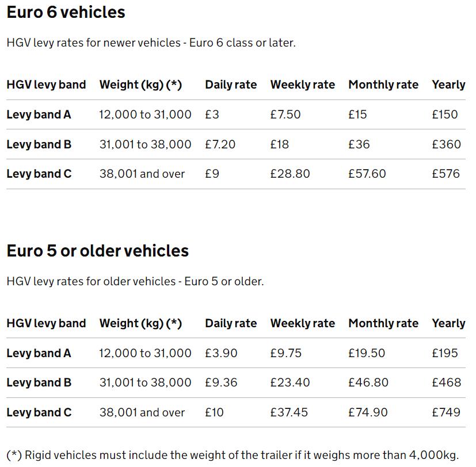Image resolution: width=476 pixels, height=467 pixels.
Task: Click Levy band A in Euro 5 table
Action: click(39, 353)
